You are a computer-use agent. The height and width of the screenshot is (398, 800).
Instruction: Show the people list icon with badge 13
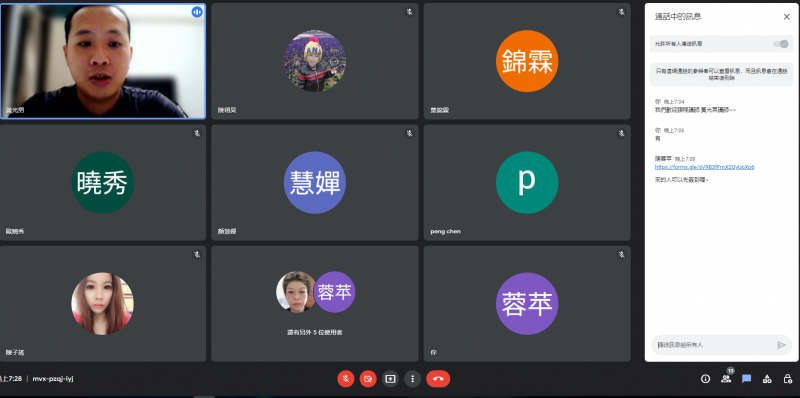(x=726, y=378)
